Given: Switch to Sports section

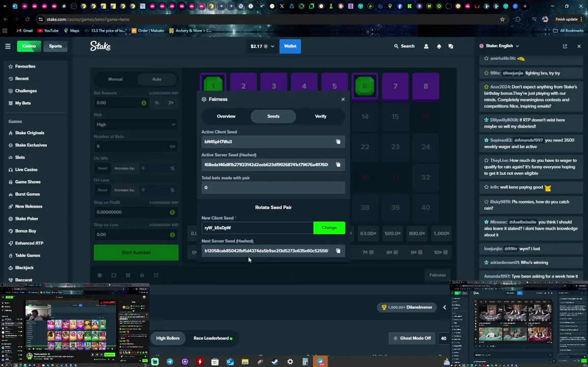Looking at the screenshot, I should coord(56,46).
